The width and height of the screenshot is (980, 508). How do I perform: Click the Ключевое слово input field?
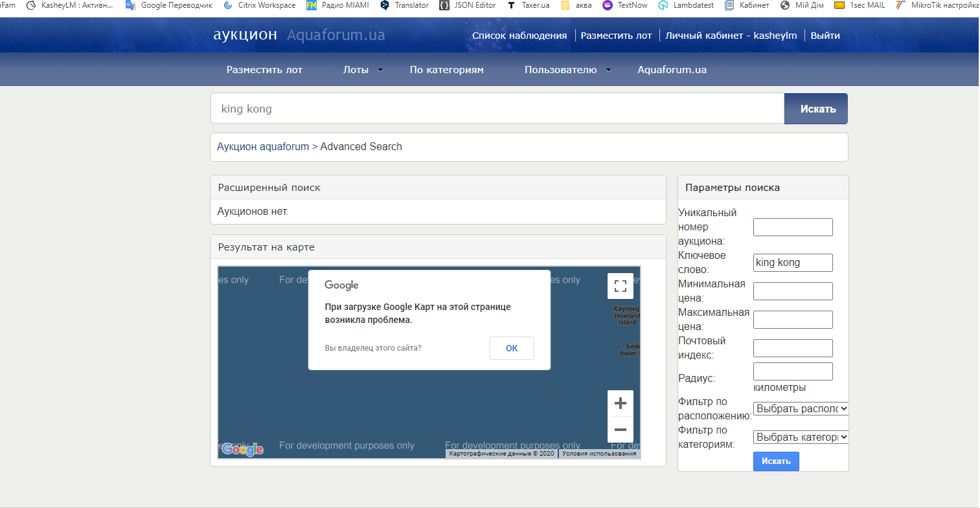click(793, 263)
